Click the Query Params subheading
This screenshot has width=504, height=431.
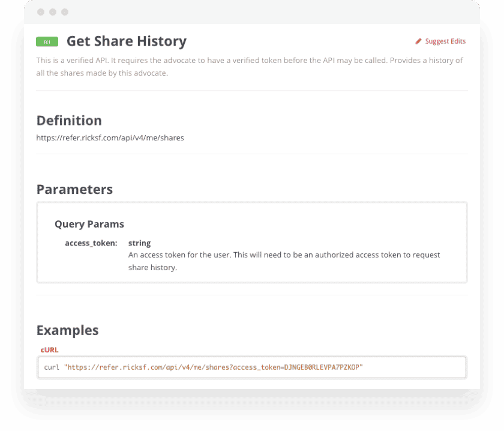point(89,224)
